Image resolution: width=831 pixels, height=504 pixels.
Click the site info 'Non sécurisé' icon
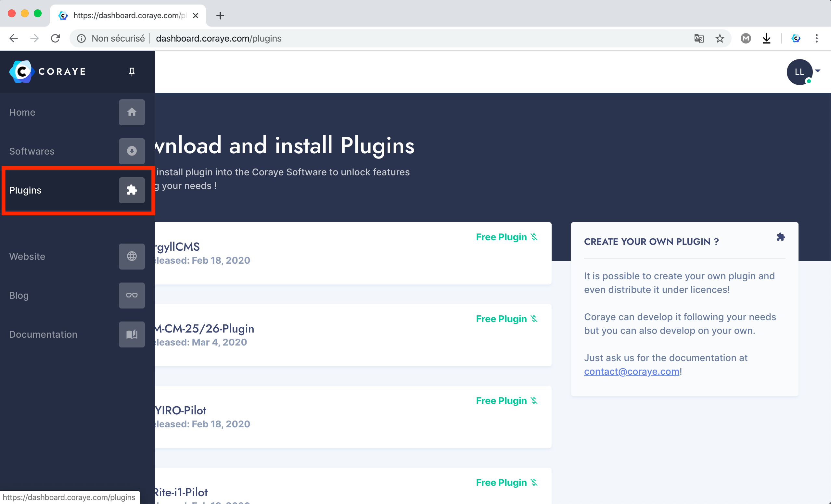click(x=81, y=38)
